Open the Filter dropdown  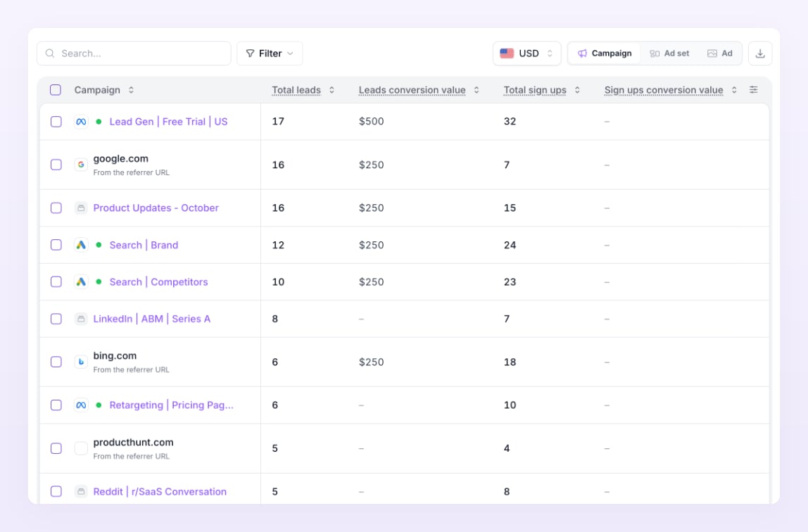click(x=270, y=53)
